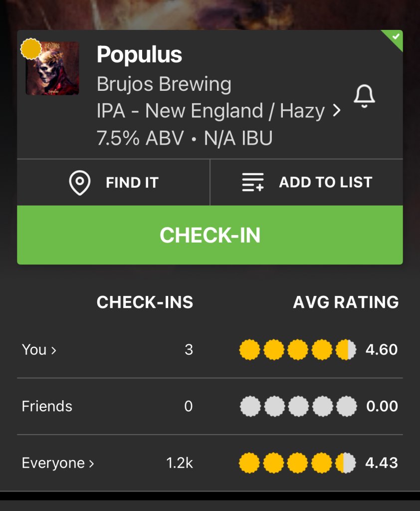420x511 pixels.
Task: Tap the green checkmark corner badge
Action: (x=396, y=37)
